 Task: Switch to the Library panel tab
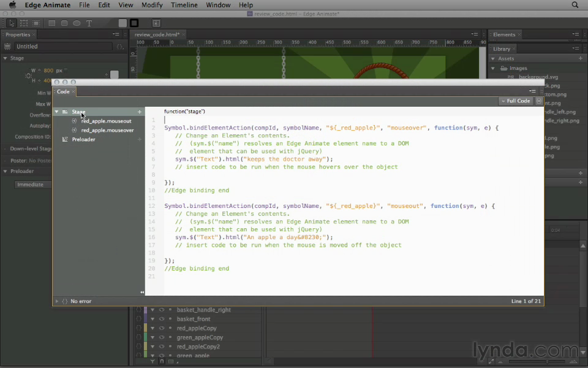(502, 49)
